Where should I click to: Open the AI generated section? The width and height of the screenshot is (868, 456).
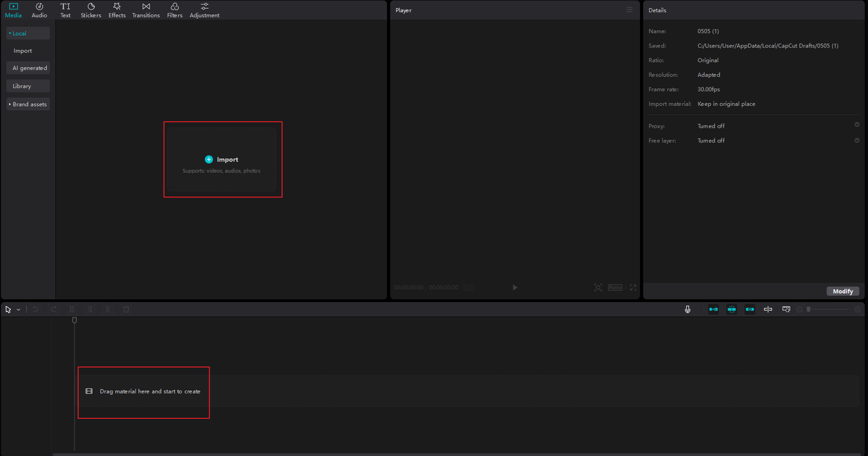[x=28, y=68]
